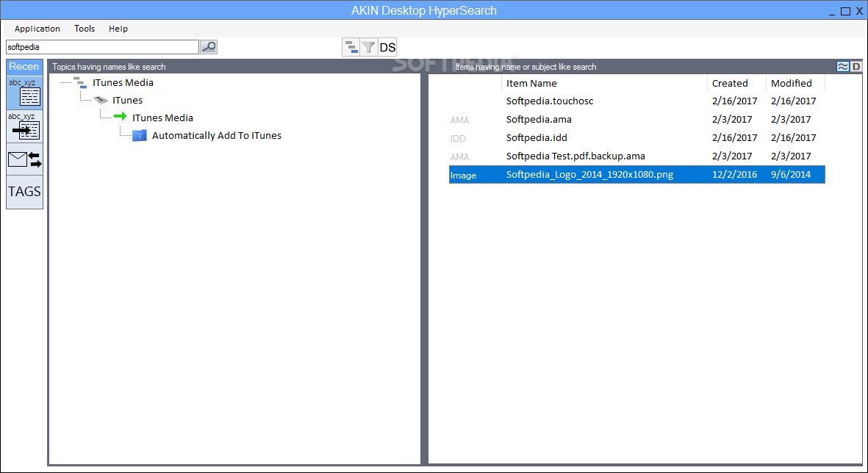Select the top-level ITunes Media tree node
Screen dimensions: 868x473
coord(123,82)
